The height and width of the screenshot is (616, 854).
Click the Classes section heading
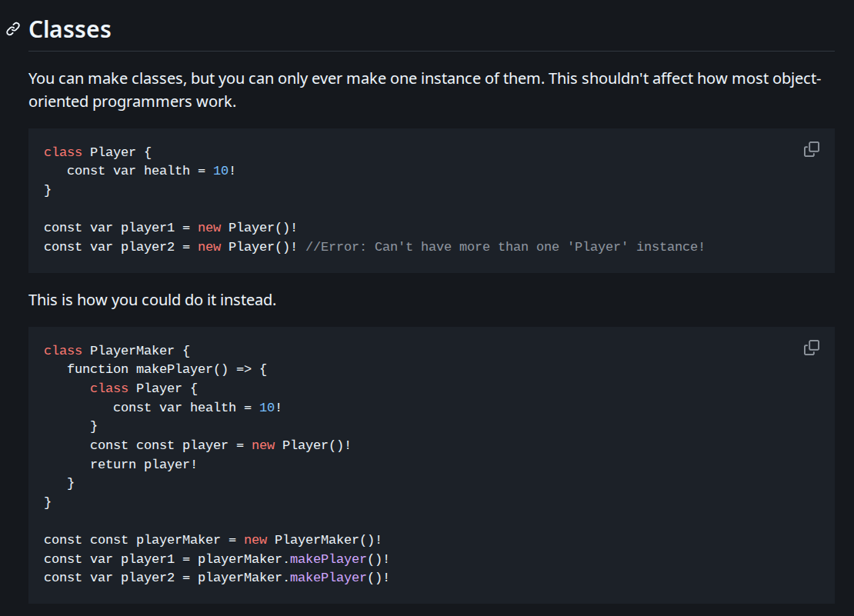pyautogui.click(x=70, y=30)
